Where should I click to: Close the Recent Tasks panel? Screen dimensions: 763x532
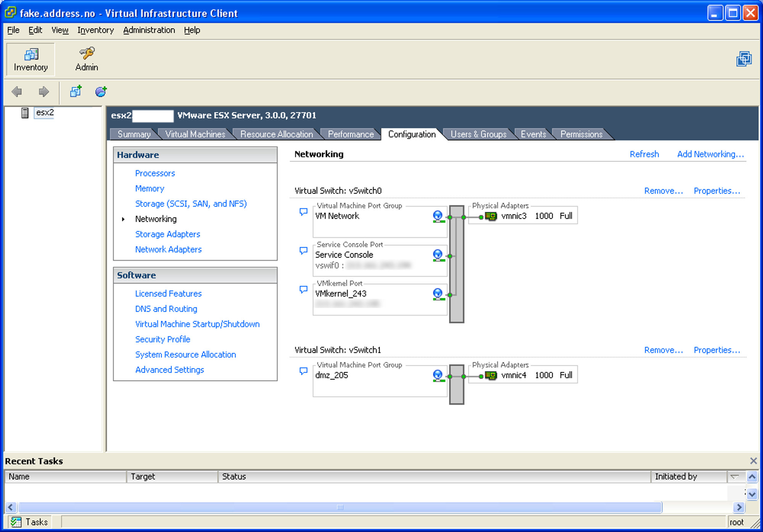pos(753,461)
